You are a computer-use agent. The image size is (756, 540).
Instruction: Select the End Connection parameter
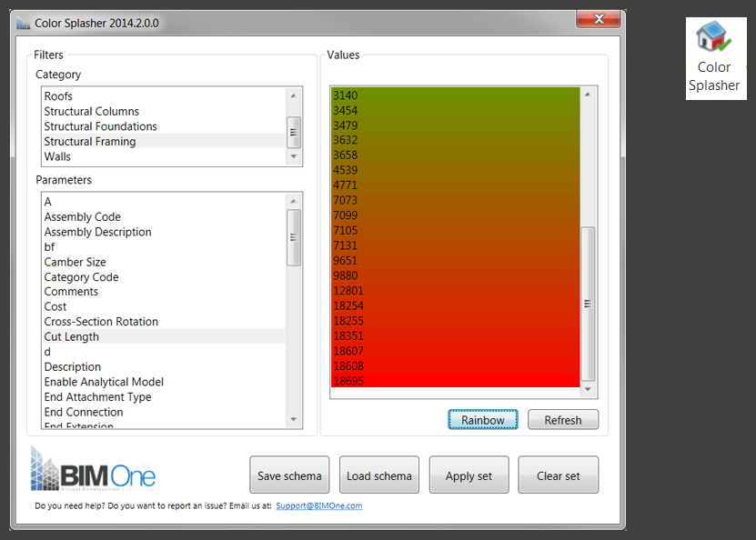click(x=164, y=412)
